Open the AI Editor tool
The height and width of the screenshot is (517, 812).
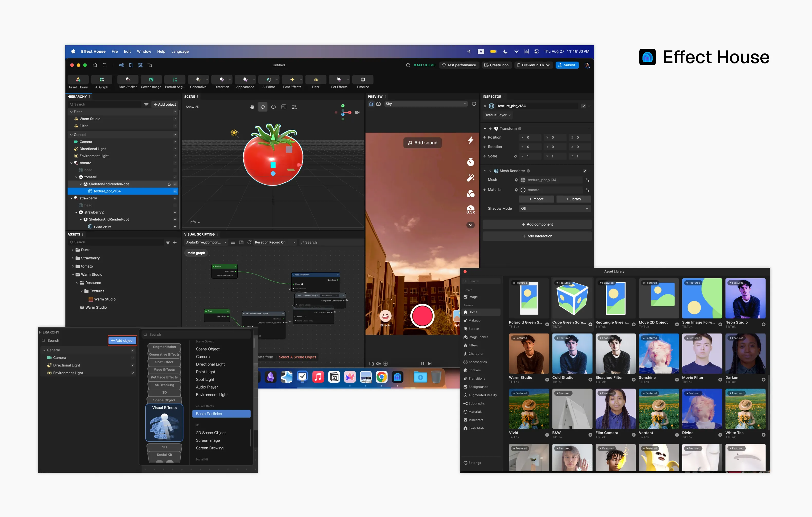[x=269, y=80]
